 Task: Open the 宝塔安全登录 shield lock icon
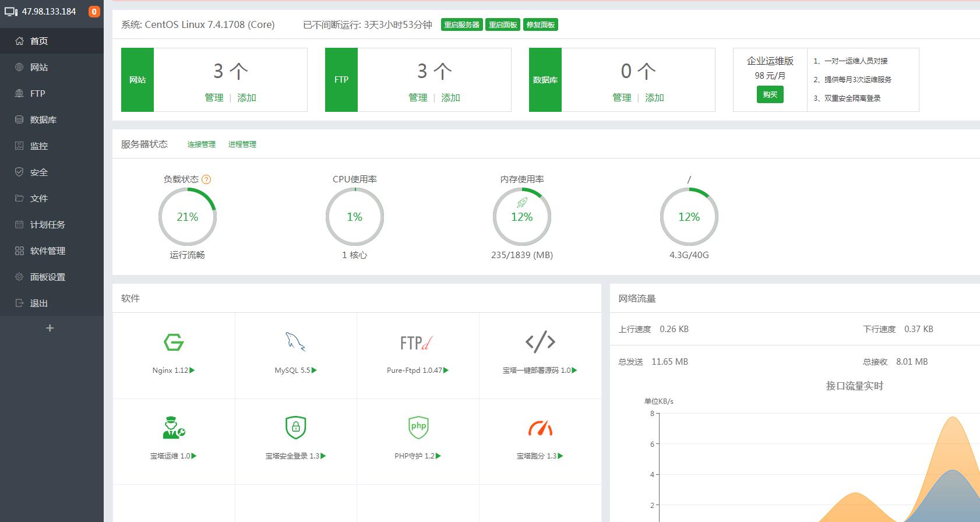[x=295, y=427]
